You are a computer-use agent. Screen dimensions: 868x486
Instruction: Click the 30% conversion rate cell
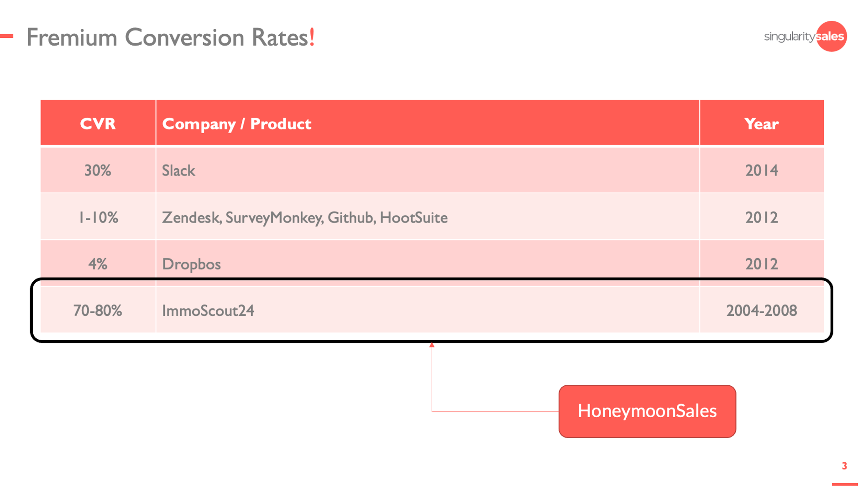point(98,171)
